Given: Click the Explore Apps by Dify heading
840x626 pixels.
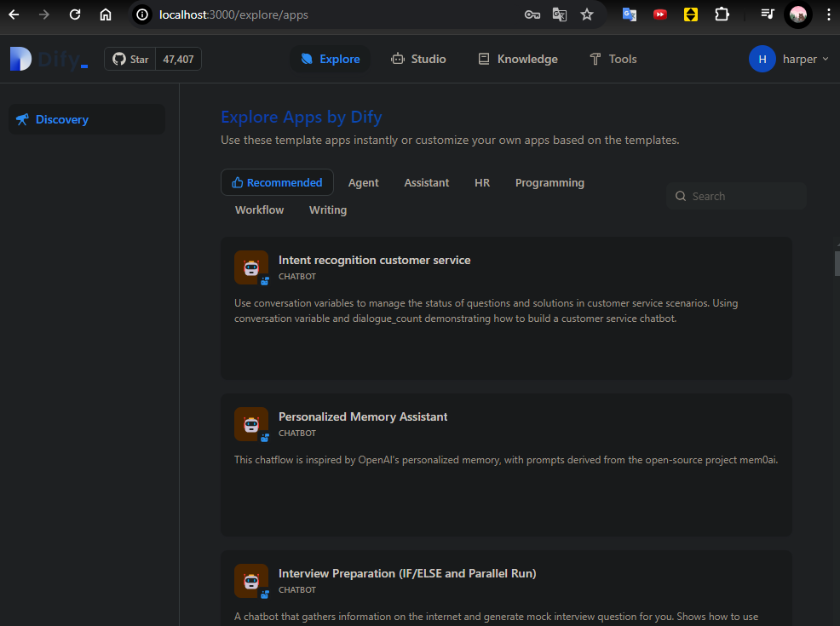Looking at the screenshot, I should tap(301, 117).
